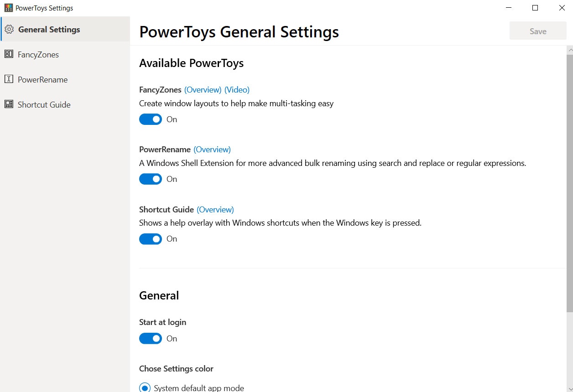Open the FancyZones settings page
This screenshot has width=573, height=392.
38,55
